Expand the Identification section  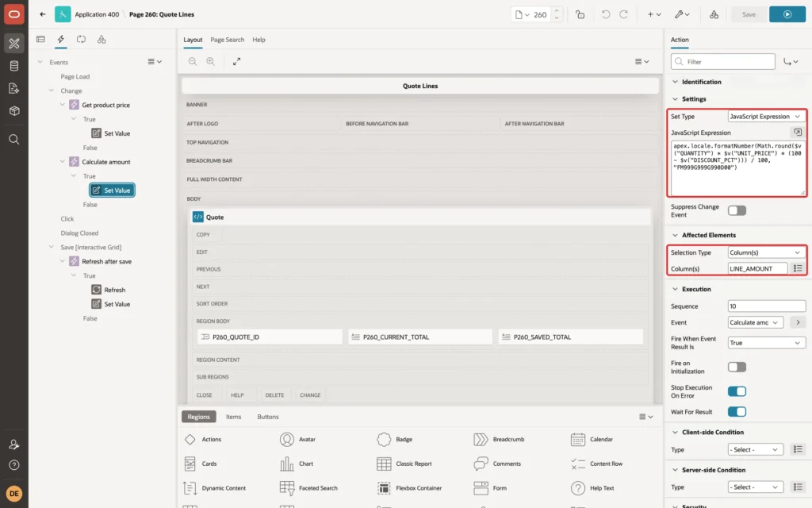point(675,82)
